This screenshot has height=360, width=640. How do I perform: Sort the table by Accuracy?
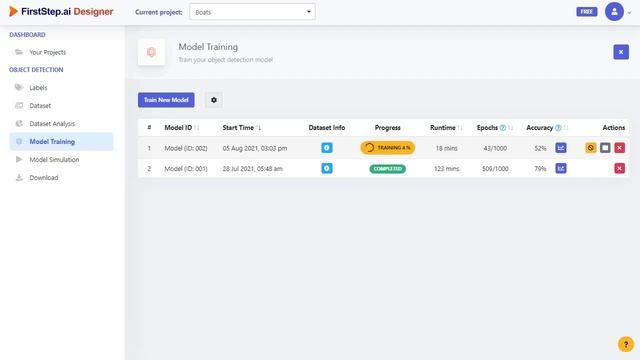tap(565, 128)
